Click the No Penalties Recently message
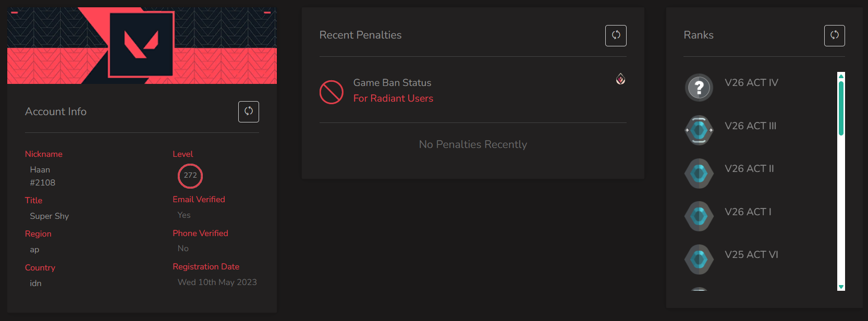Image resolution: width=868 pixels, height=321 pixels. click(x=473, y=144)
